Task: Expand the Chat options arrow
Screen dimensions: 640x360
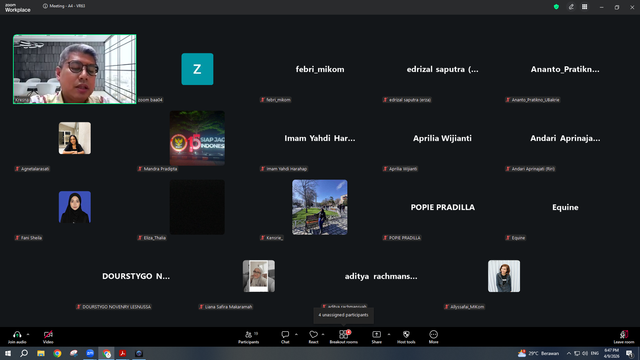Action: tap(296, 334)
